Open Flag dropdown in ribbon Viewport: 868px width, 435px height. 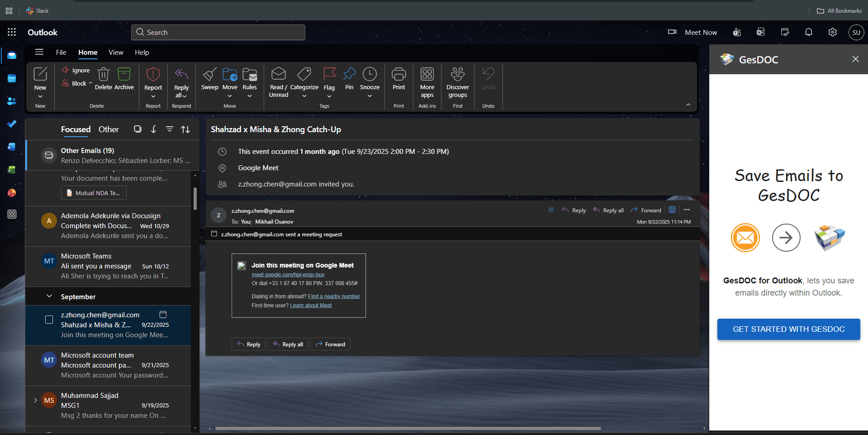(329, 96)
